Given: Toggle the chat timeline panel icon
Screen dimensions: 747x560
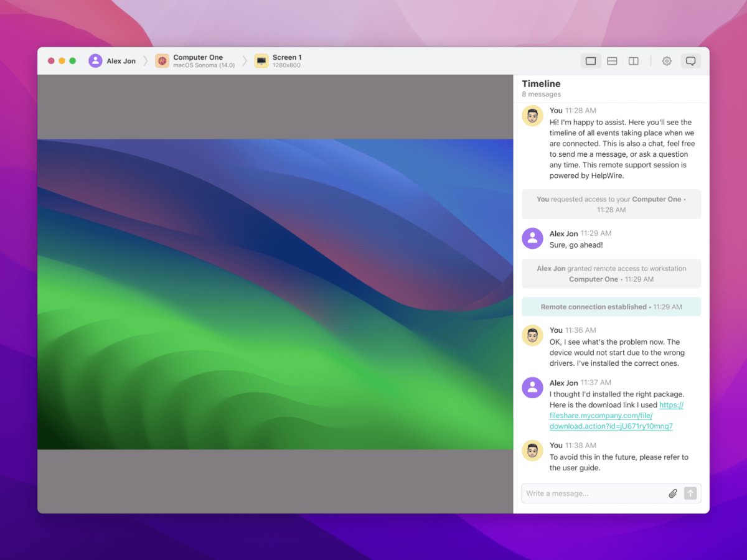Looking at the screenshot, I should (690, 61).
